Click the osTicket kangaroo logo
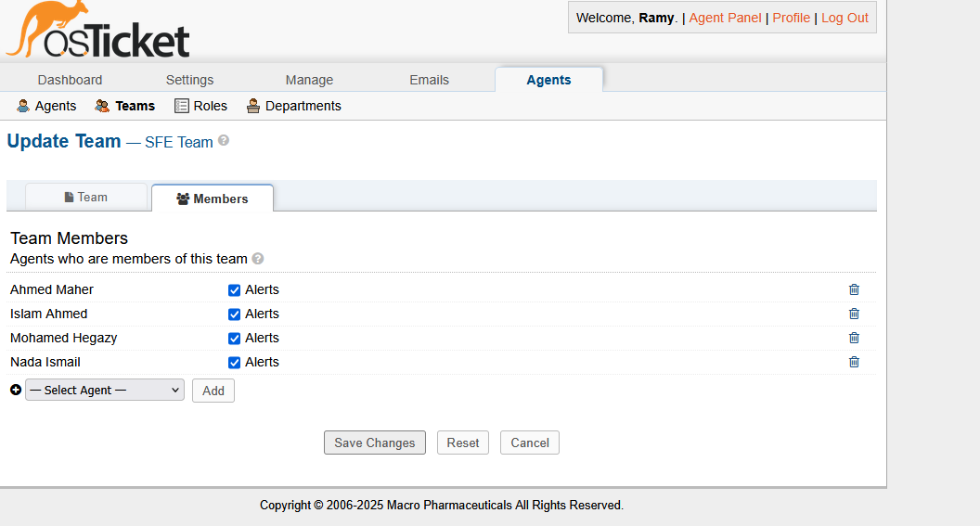This screenshot has width=980, height=526. tap(97, 32)
